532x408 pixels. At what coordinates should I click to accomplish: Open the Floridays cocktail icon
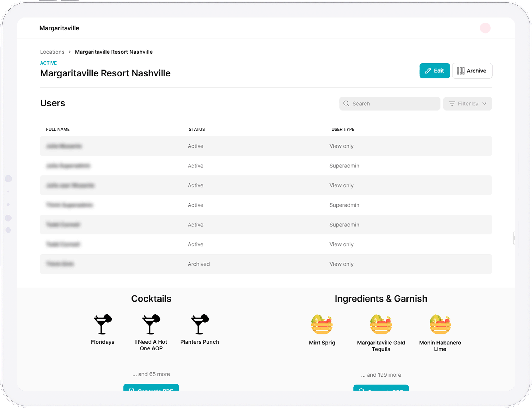tap(102, 324)
